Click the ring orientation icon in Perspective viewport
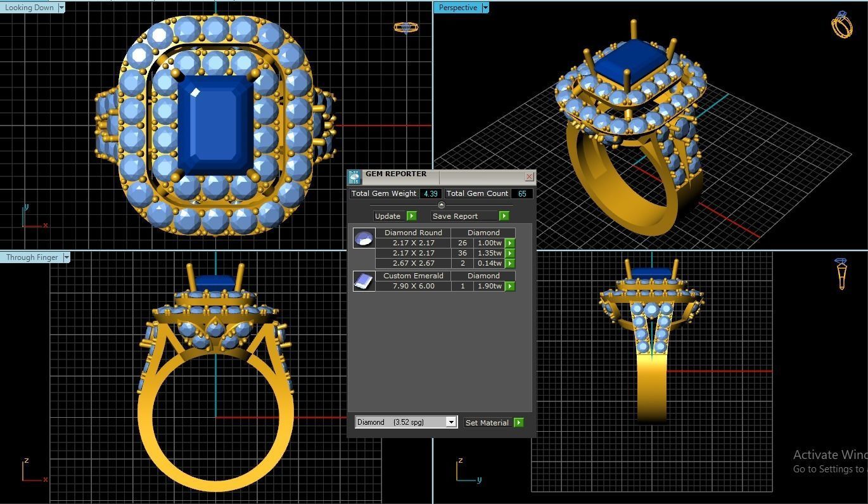The image size is (868, 504). (842, 25)
